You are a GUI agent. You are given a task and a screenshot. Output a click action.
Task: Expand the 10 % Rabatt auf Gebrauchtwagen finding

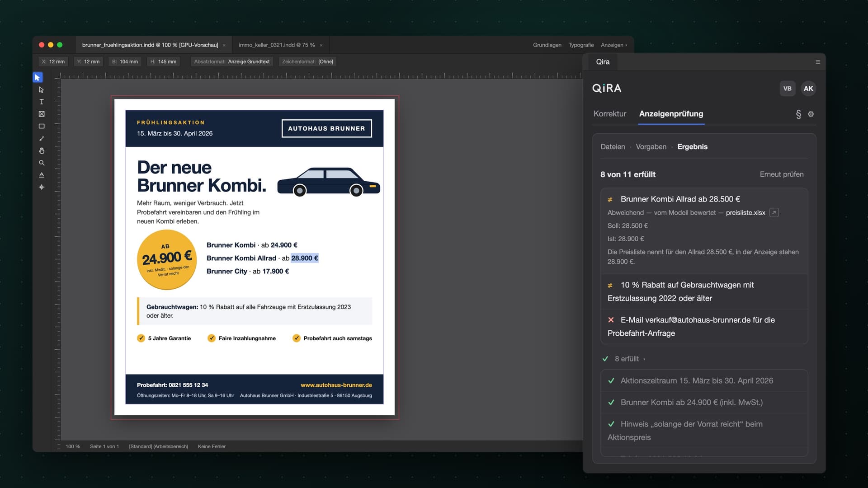pos(704,292)
